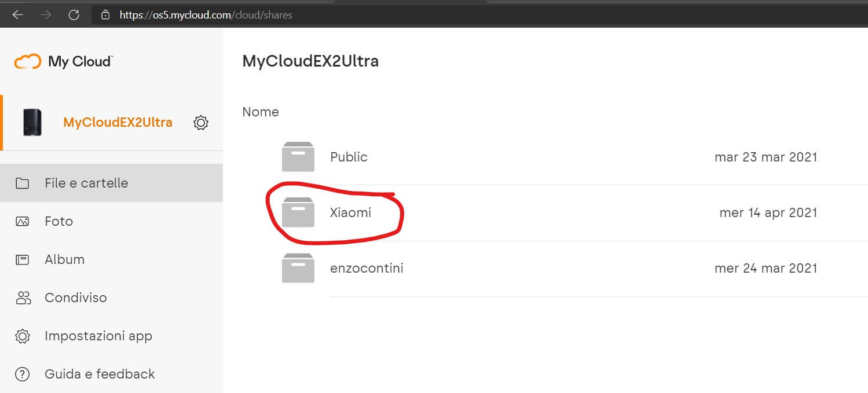The height and width of the screenshot is (393, 868).
Task: Open the Album section
Action: [x=64, y=259]
